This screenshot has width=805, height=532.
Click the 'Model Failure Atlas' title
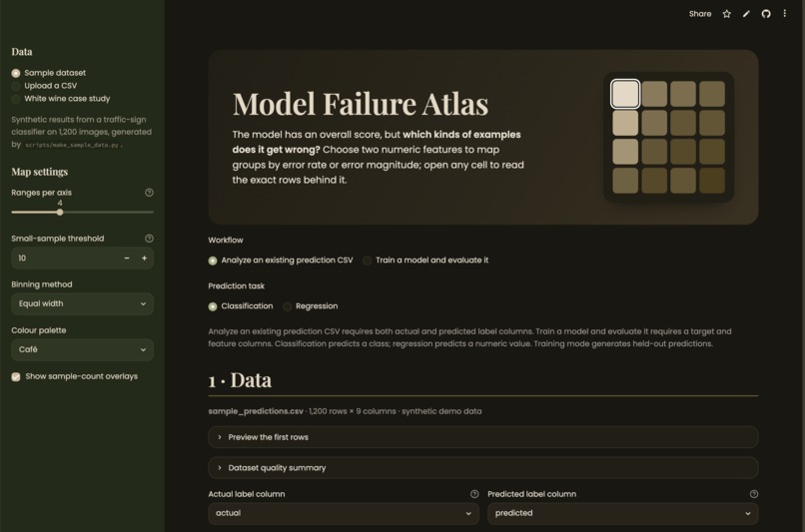pos(361,104)
